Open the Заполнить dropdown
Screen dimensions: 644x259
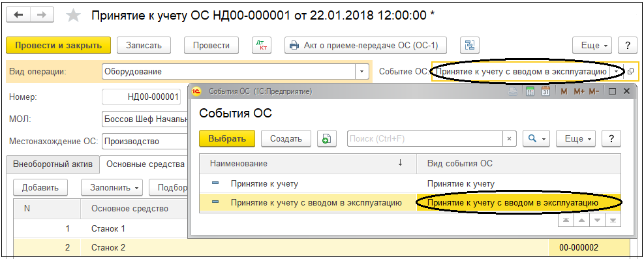click(x=112, y=188)
